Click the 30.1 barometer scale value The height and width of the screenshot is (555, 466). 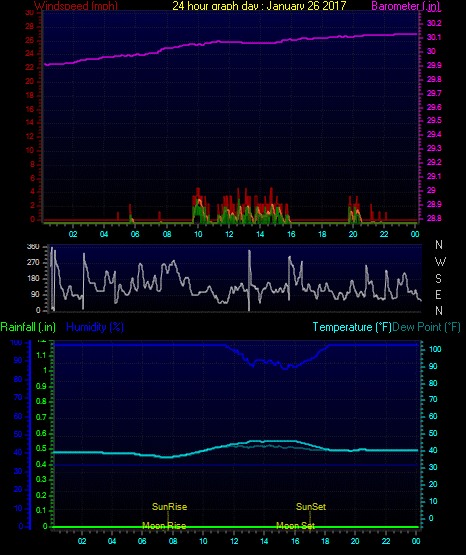tap(434, 38)
